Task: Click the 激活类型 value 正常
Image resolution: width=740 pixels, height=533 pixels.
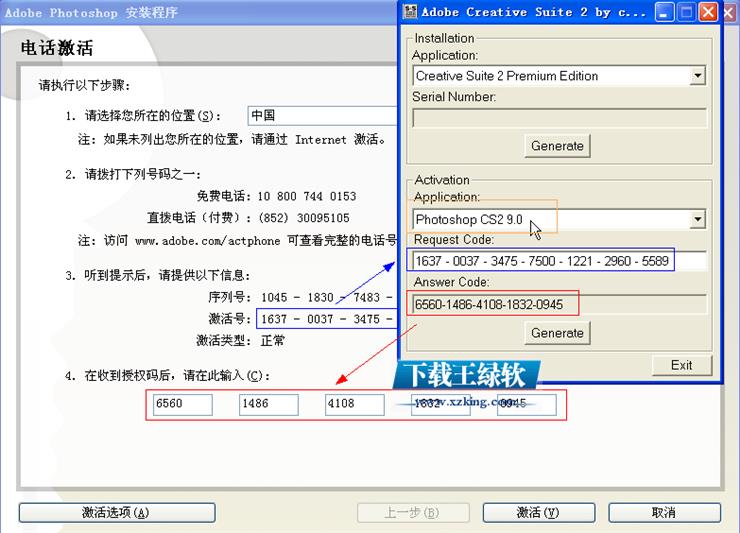Action: coord(273,340)
